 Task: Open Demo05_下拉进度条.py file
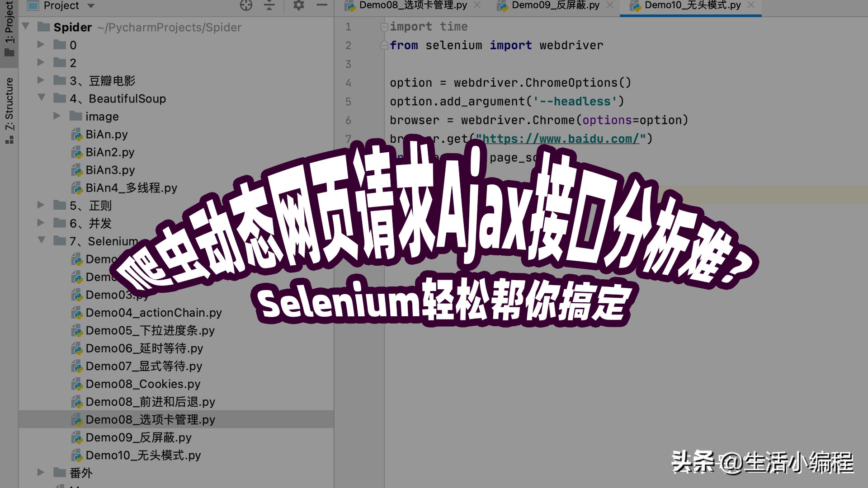pos(150,331)
